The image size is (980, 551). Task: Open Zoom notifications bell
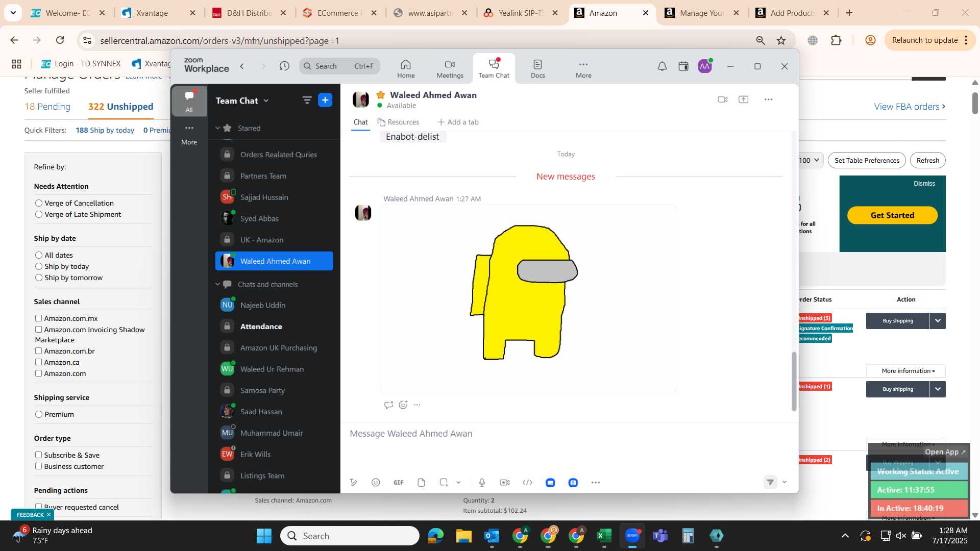(662, 66)
